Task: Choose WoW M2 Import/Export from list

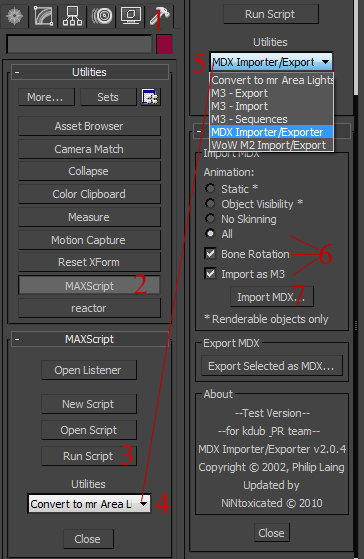Action: (272, 145)
